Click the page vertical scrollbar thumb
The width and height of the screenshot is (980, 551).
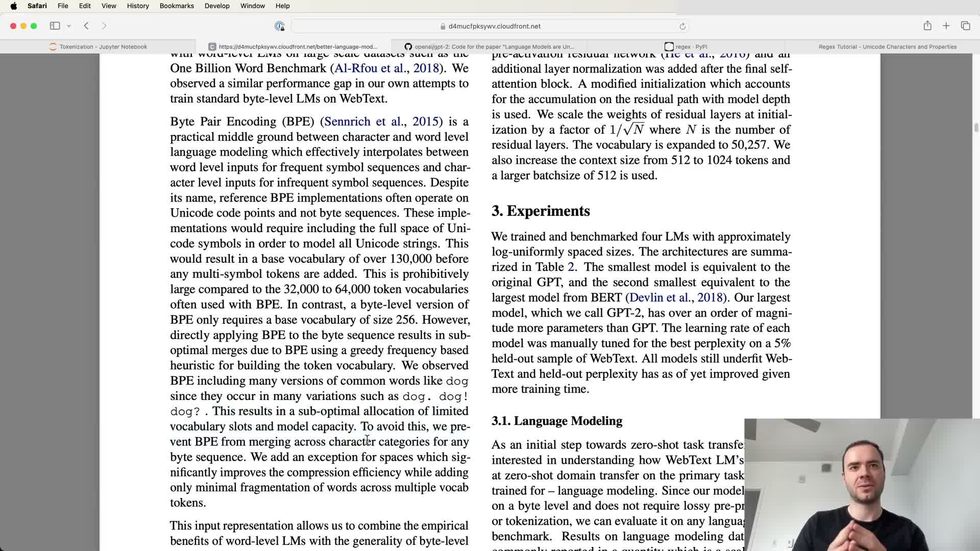(976, 128)
